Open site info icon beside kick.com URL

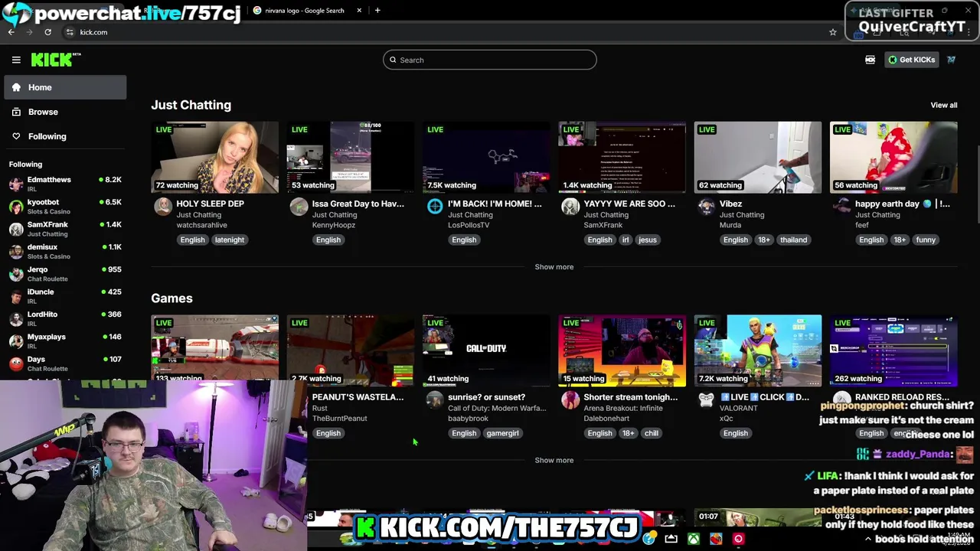coord(70,32)
